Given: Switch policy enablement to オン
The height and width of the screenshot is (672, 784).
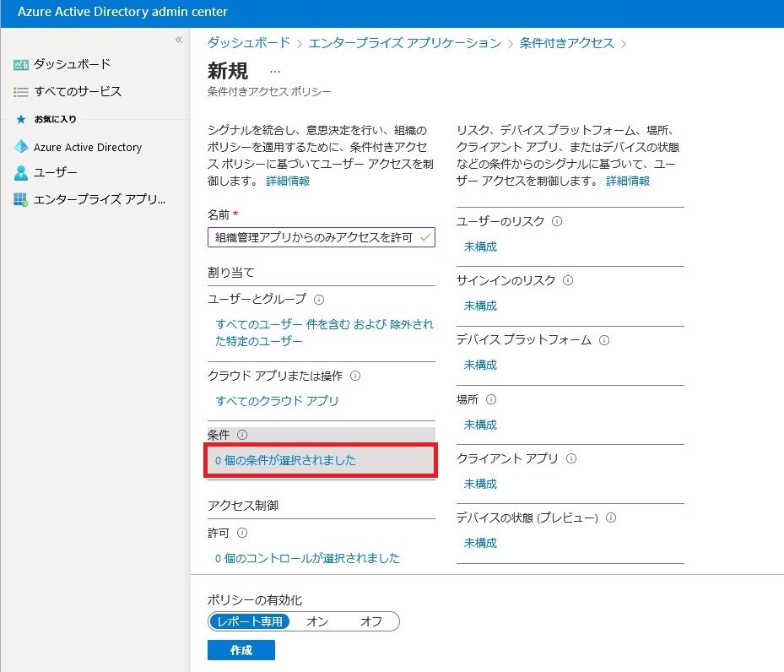Looking at the screenshot, I should tap(317, 621).
